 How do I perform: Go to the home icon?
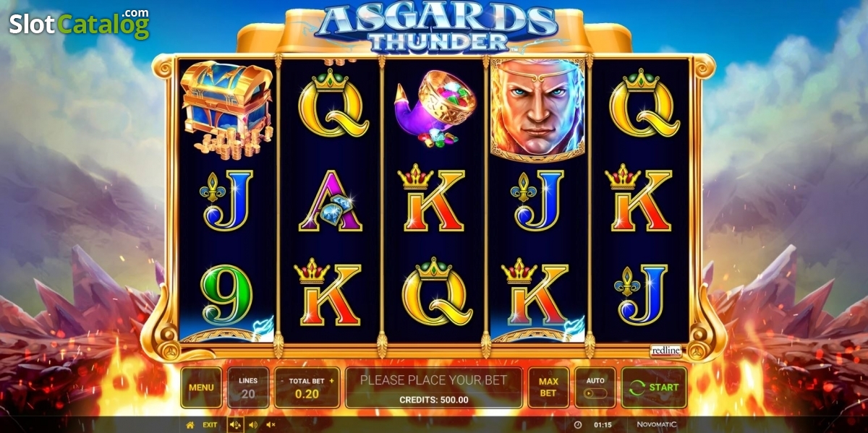pos(190,425)
